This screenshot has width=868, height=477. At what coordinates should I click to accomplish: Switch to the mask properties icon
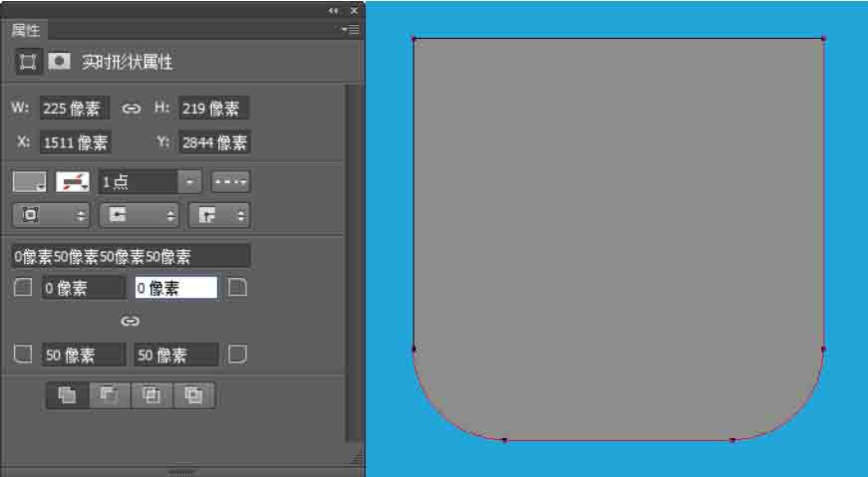click(60, 62)
